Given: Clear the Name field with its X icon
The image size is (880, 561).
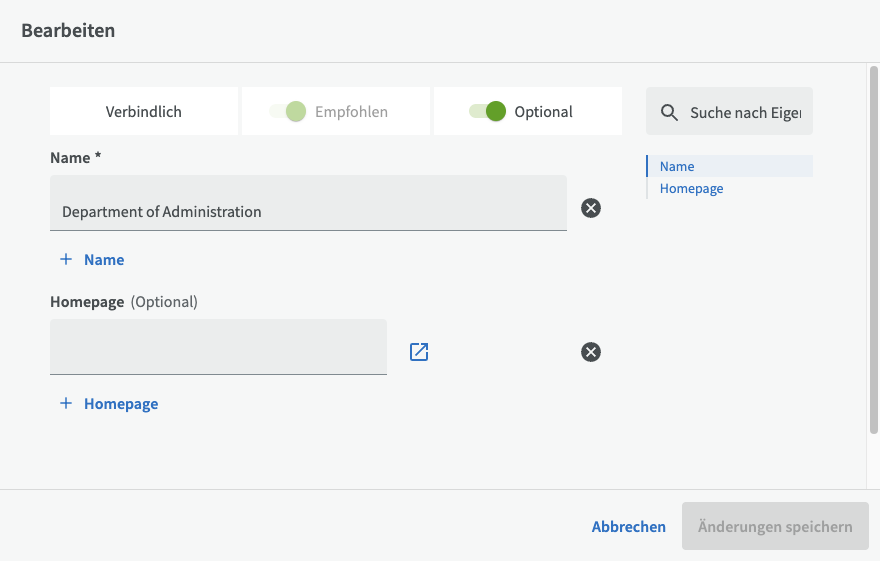Looking at the screenshot, I should pyautogui.click(x=591, y=208).
